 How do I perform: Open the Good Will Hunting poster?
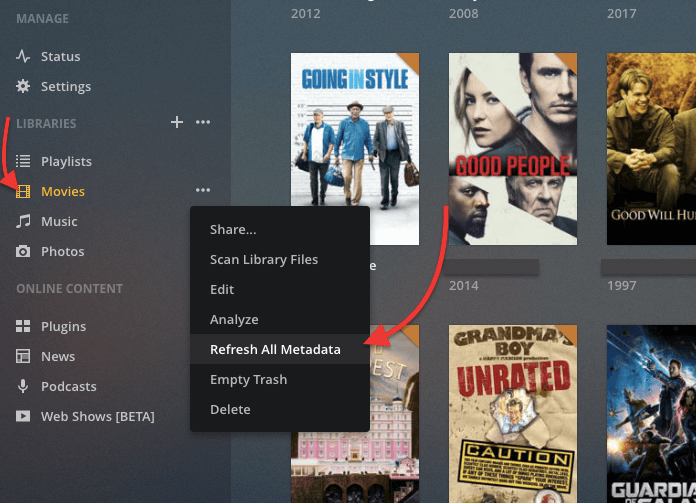651,149
